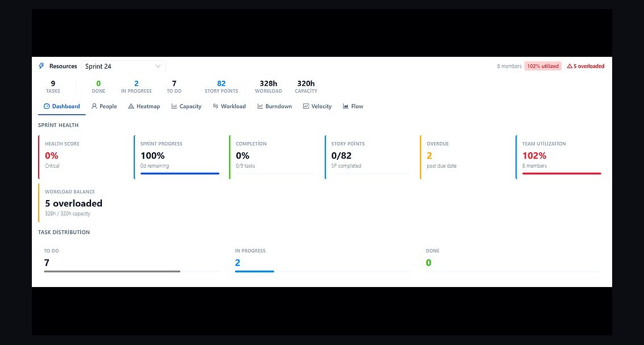Click the Velocity tab chart icon
644x345 pixels.
click(306, 106)
